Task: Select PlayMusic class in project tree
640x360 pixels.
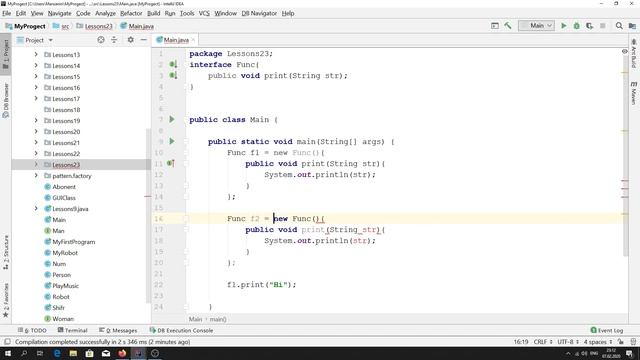Action: point(65,286)
